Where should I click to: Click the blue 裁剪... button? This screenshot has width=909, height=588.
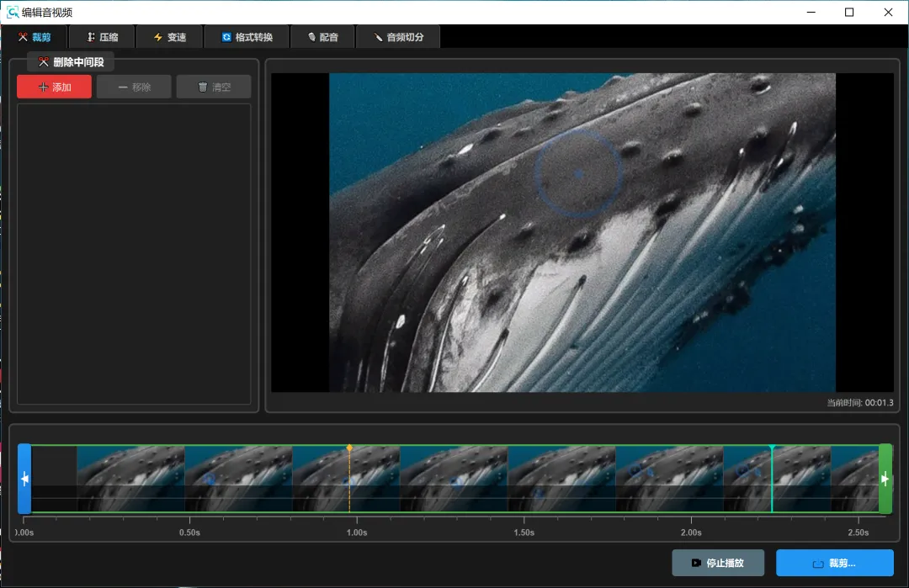(834, 563)
